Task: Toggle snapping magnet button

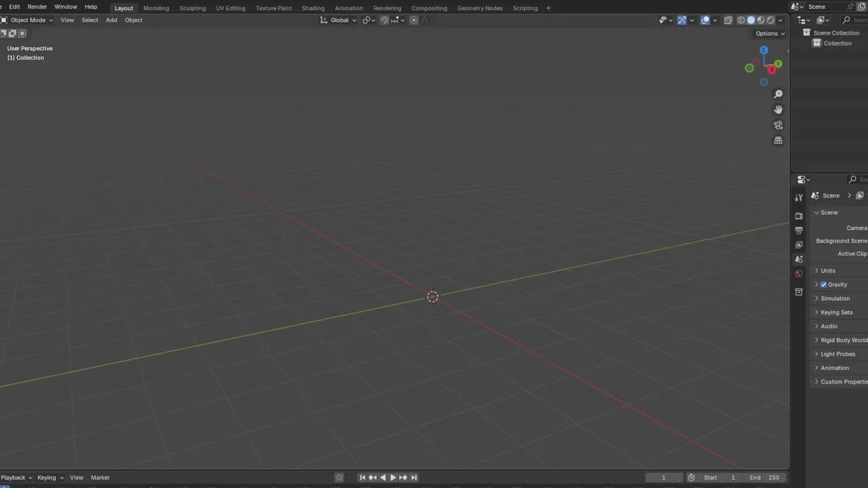Action: pos(384,20)
